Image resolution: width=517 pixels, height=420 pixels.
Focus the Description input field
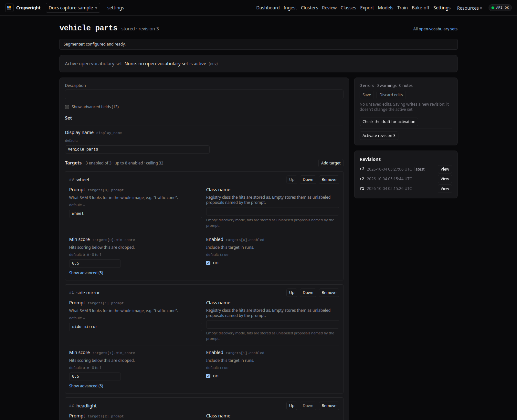tap(204, 94)
